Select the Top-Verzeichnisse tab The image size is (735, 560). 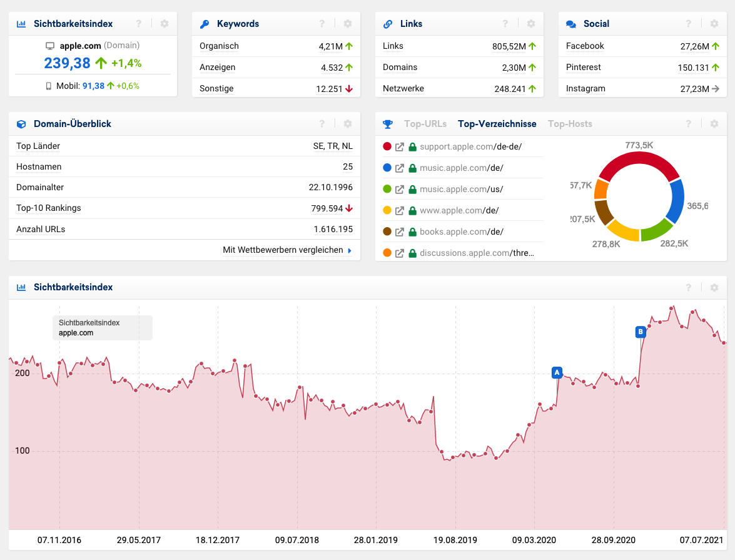[497, 124]
